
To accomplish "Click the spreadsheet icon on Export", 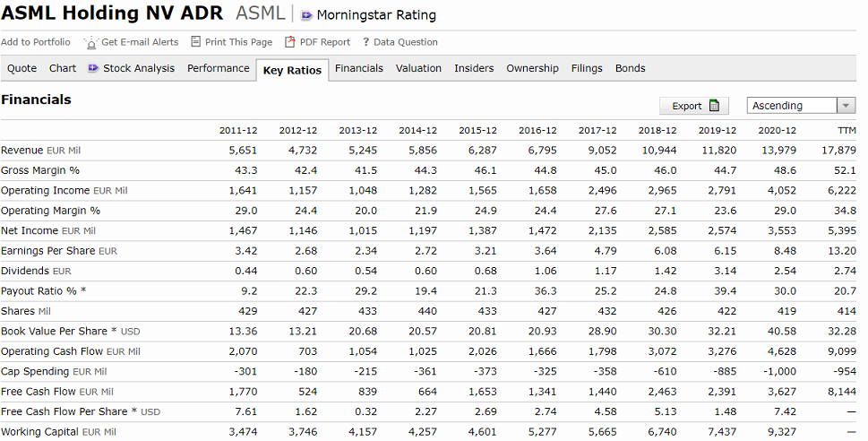I will pyautogui.click(x=714, y=106).
